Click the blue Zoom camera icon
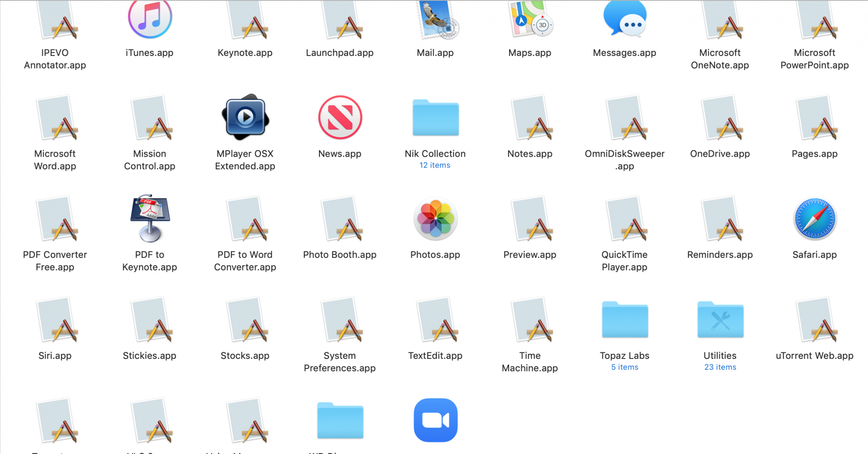The width and height of the screenshot is (868, 454). [x=435, y=420]
